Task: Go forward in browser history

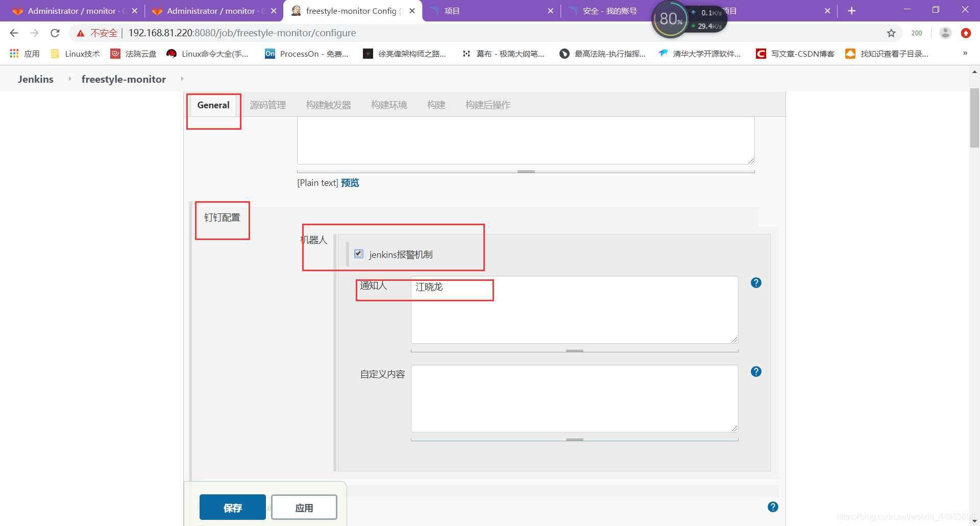Action: tap(34, 33)
